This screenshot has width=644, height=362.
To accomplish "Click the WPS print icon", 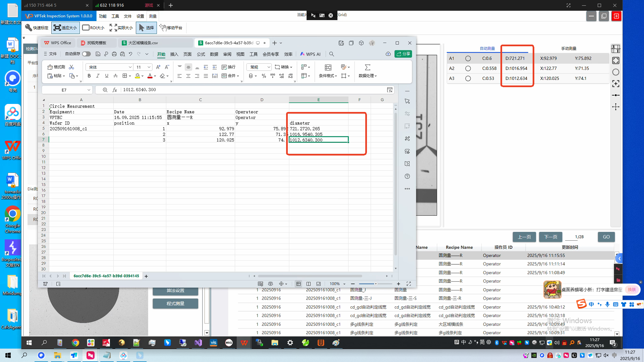I will pyautogui.click(x=114, y=54).
